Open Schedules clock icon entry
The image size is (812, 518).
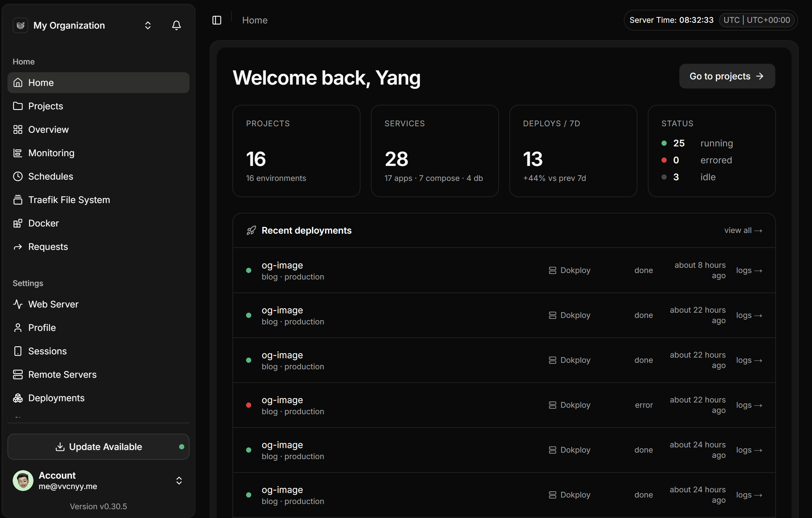tap(18, 176)
